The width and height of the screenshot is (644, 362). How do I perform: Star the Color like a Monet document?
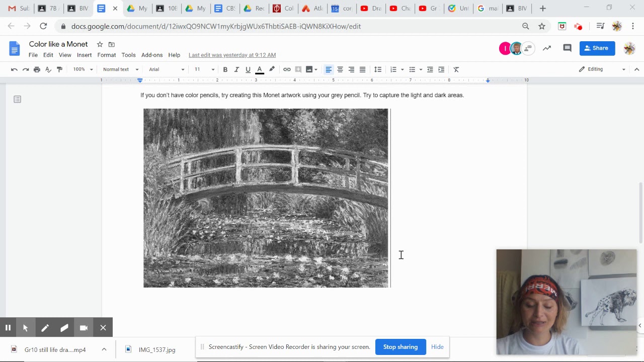(100, 44)
